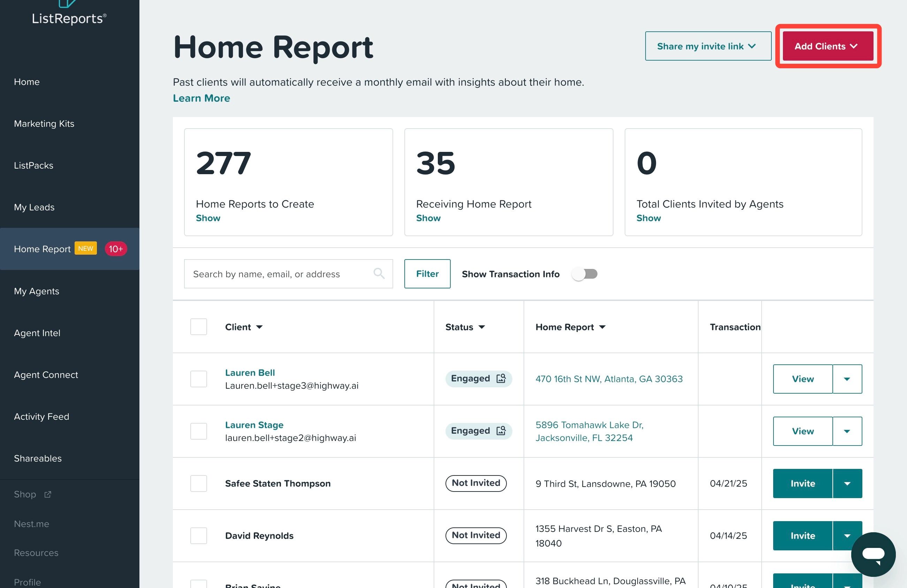Show Home Reports to Create list
The height and width of the screenshot is (588, 907).
click(208, 218)
